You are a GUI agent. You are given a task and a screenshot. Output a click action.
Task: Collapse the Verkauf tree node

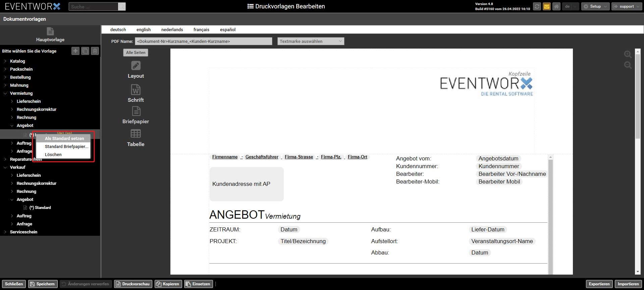5,167
